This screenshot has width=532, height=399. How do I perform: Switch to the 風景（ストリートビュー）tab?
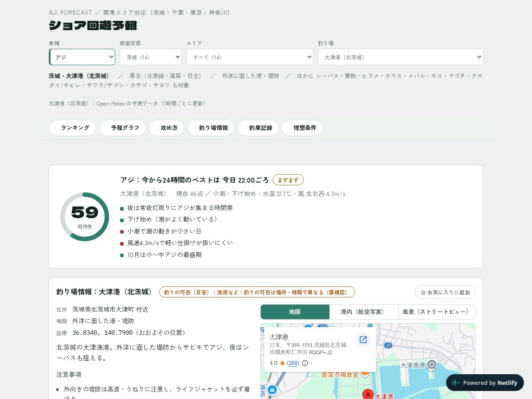pos(437,312)
